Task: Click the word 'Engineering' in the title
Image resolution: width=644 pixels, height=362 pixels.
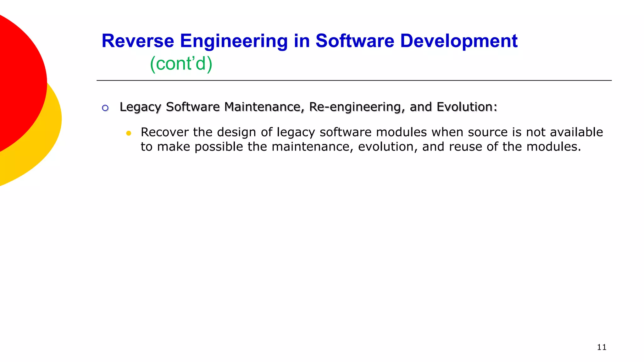Action: click(x=234, y=41)
